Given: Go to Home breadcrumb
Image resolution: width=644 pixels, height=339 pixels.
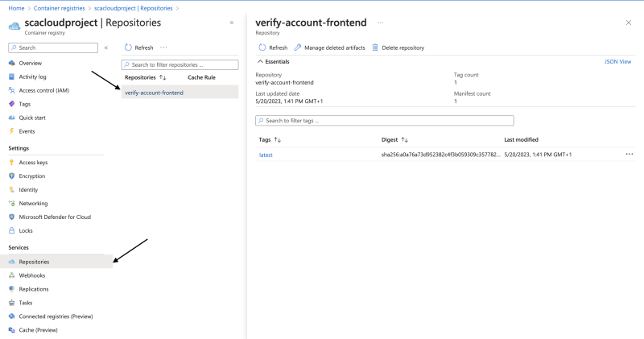Looking at the screenshot, I should coord(16,8).
